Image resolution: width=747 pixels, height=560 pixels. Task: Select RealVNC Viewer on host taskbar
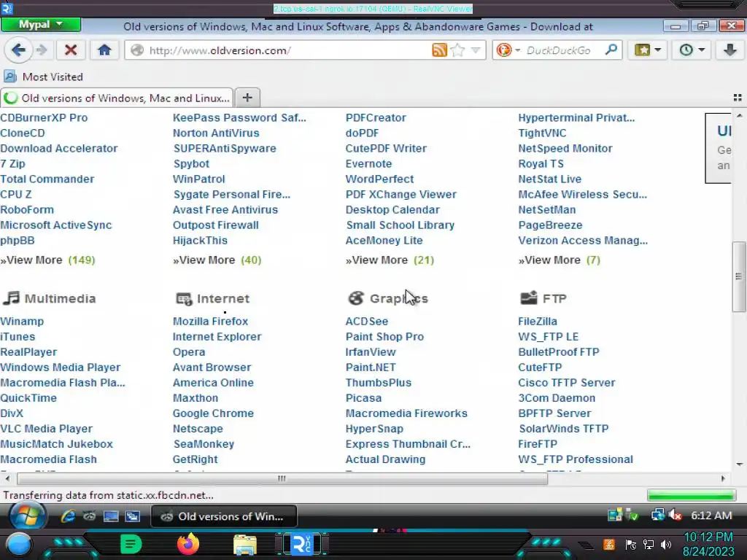(x=302, y=544)
